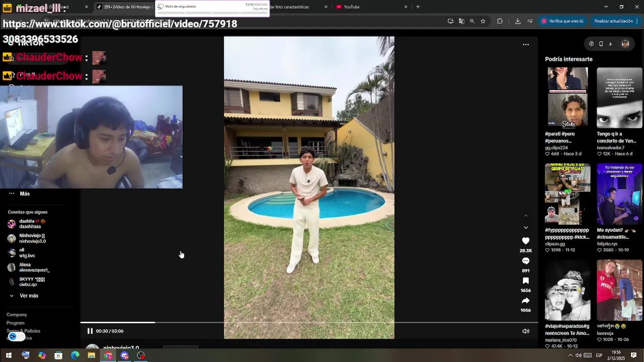Screen dimensions: 644x362
Task: Toggle the floating blue switch near Terms
Action: click(16, 336)
